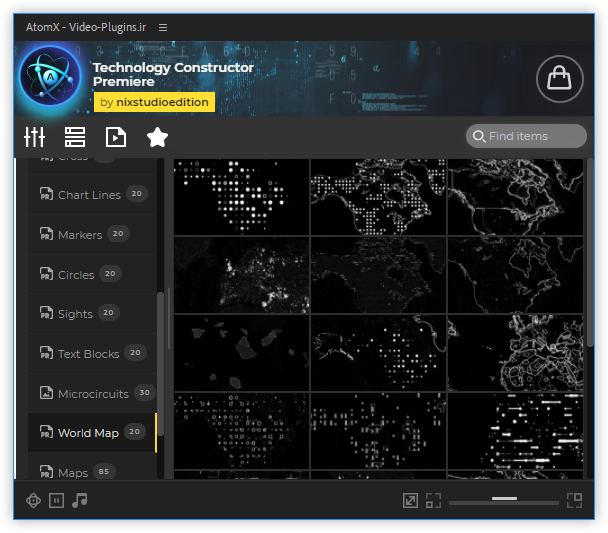
Task: Select the Text Blocks category
Action: [x=92, y=354]
